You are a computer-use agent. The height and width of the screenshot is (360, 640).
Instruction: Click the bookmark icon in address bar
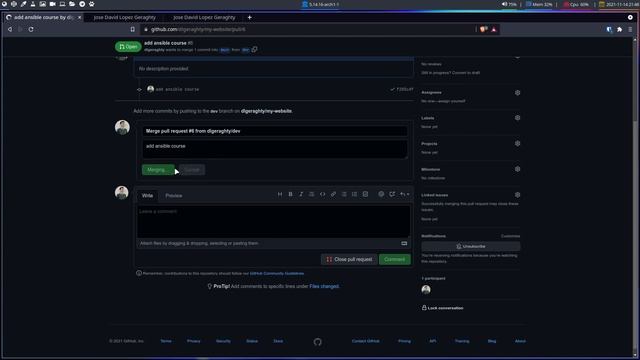(x=133, y=29)
